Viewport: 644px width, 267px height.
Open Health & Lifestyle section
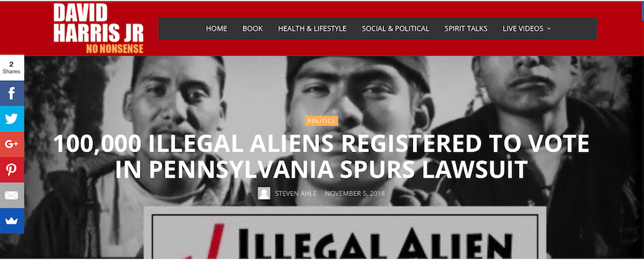312,29
